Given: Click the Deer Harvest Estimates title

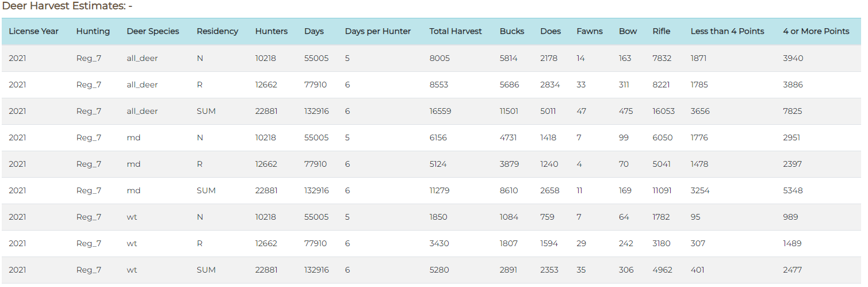Looking at the screenshot, I should pyautogui.click(x=67, y=6).
